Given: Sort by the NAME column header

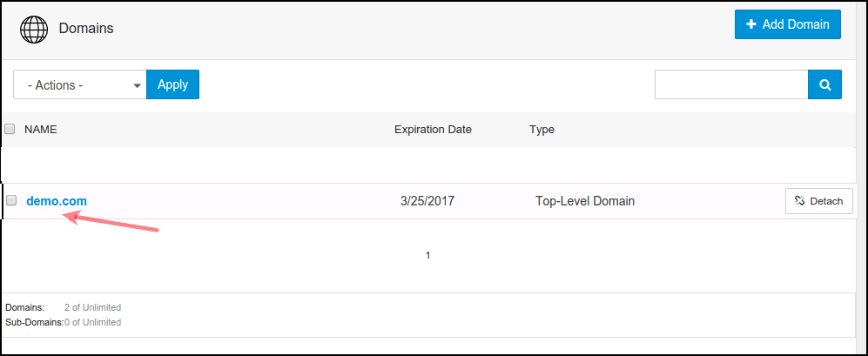Looking at the screenshot, I should [40, 130].
